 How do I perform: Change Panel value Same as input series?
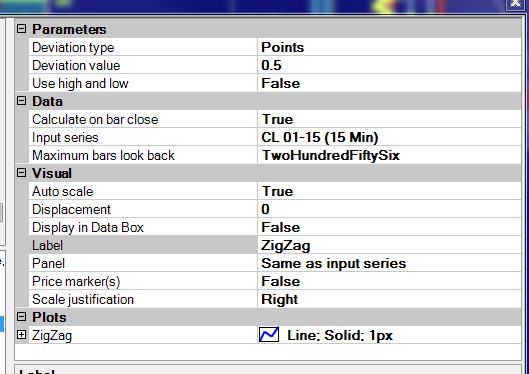(389, 263)
